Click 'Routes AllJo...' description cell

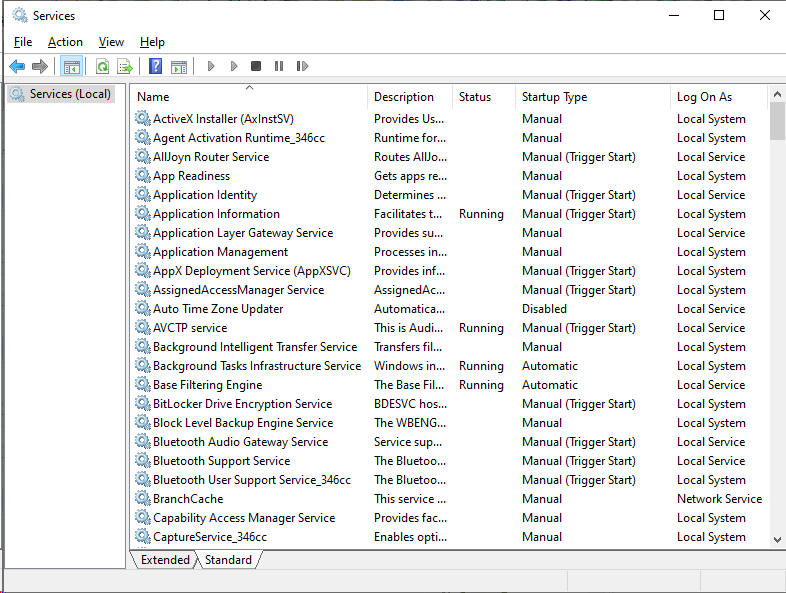410,157
